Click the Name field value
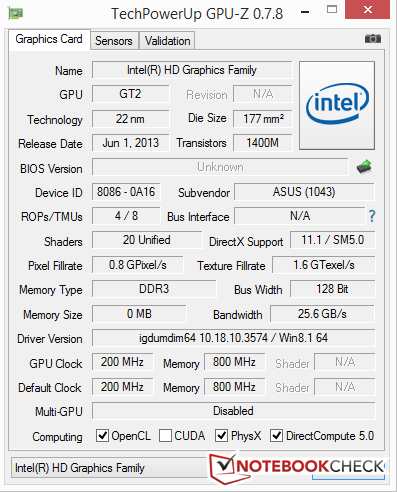The width and height of the screenshot is (397, 492). click(x=192, y=70)
